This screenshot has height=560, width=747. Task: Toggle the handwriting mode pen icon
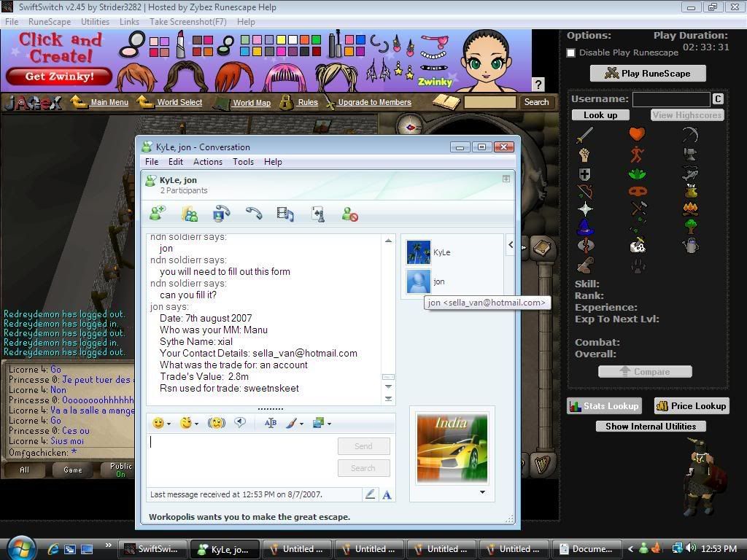coord(370,494)
